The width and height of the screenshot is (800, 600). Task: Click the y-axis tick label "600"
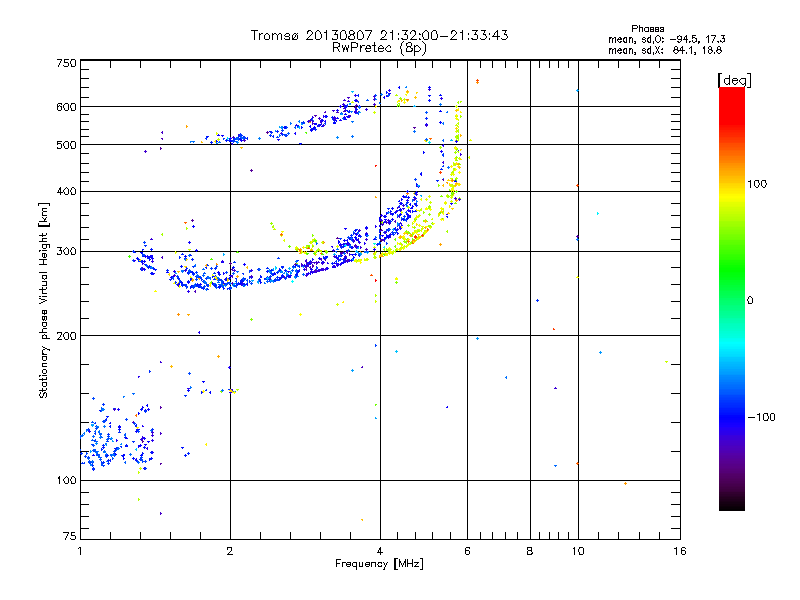pyautogui.click(x=66, y=107)
